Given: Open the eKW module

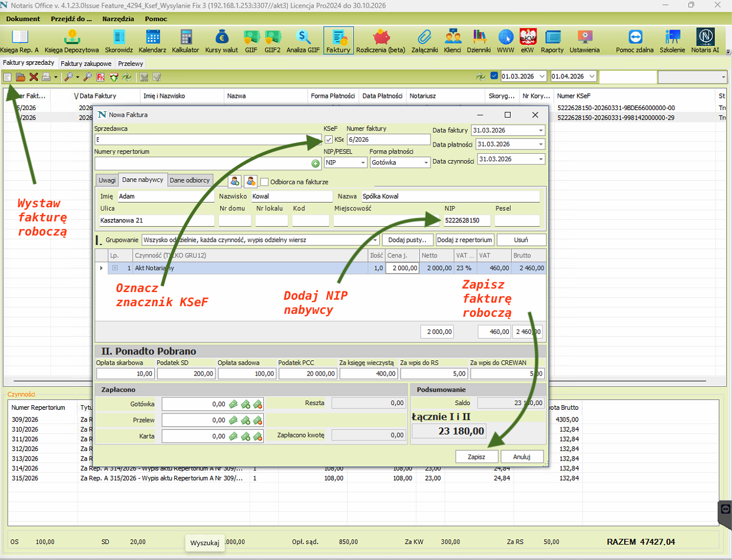Looking at the screenshot, I should point(526,41).
